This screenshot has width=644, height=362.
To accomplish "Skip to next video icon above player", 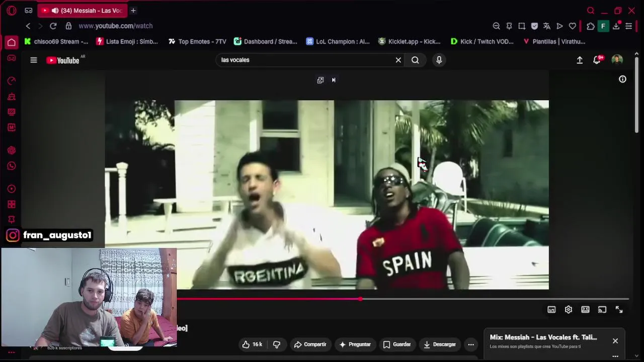I will [x=334, y=80].
